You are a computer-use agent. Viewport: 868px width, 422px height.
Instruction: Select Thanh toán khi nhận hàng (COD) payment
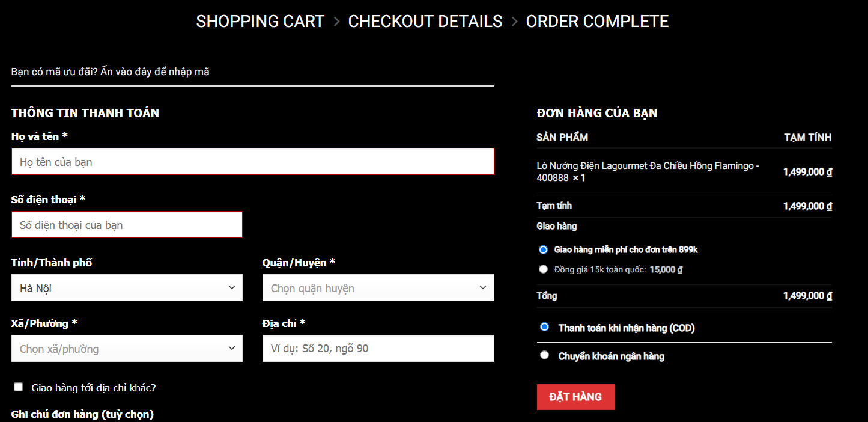545,327
